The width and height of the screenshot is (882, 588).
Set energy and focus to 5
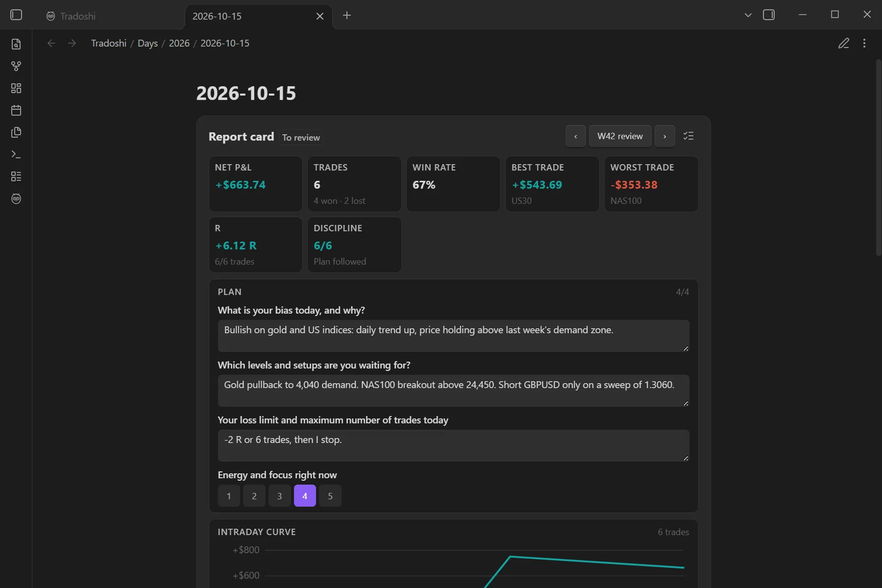pos(330,496)
